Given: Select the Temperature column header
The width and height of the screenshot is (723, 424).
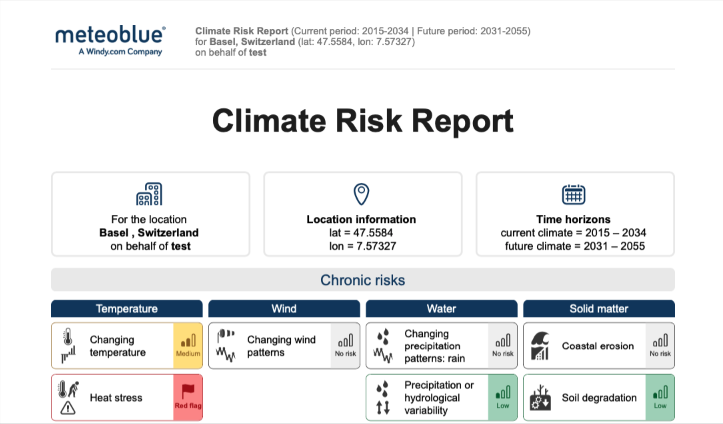Looking at the screenshot, I should pos(127,309).
